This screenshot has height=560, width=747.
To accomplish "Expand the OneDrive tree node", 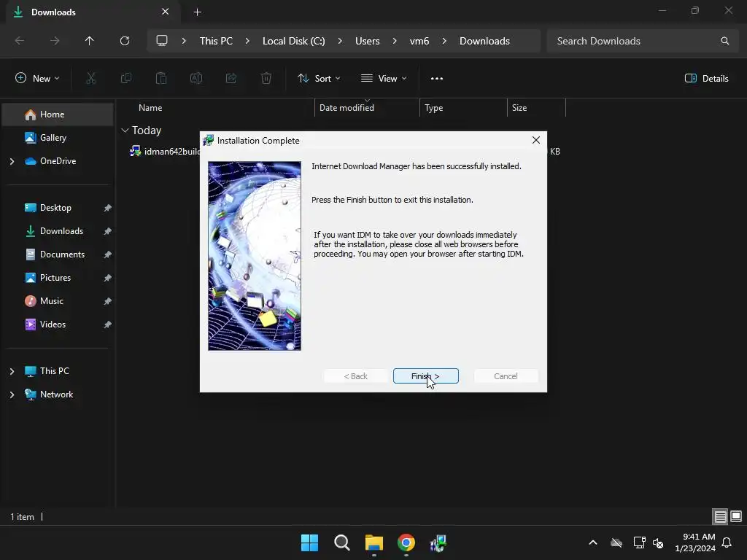I will (x=12, y=161).
